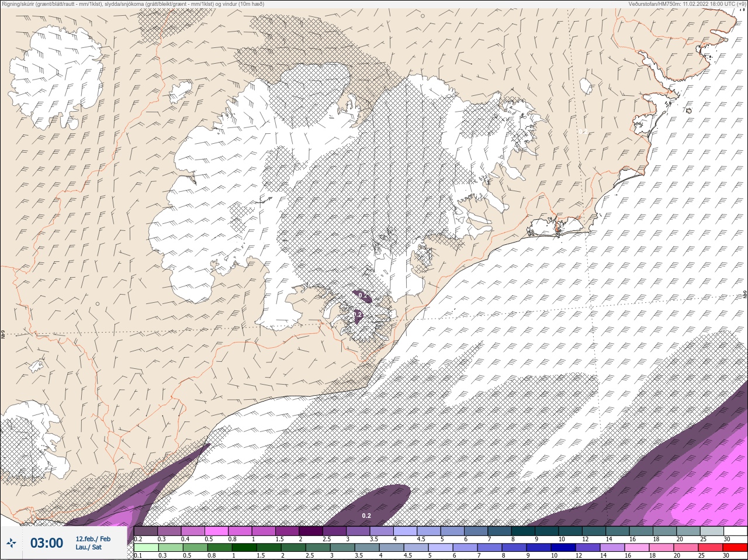Image resolution: width=748 pixels, height=560 pixels.
Task: Click the map title text starting 'Rigning/skúrir'
Action: pyautogui.click(x=134, y=4)
